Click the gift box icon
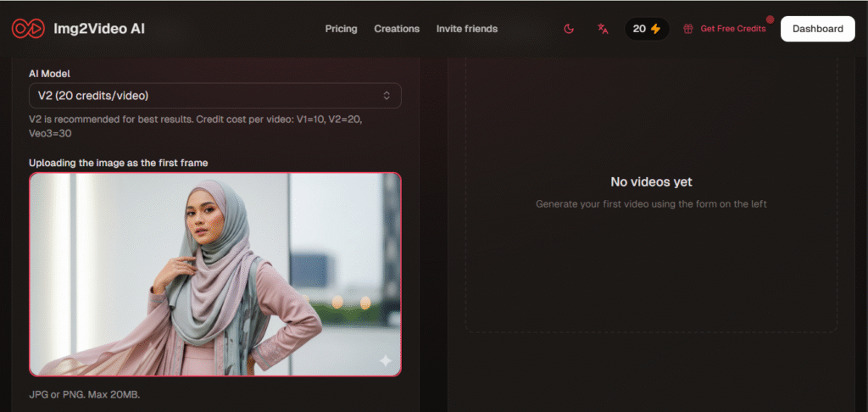This screenshot has width=868, height=412. [688, 29]
